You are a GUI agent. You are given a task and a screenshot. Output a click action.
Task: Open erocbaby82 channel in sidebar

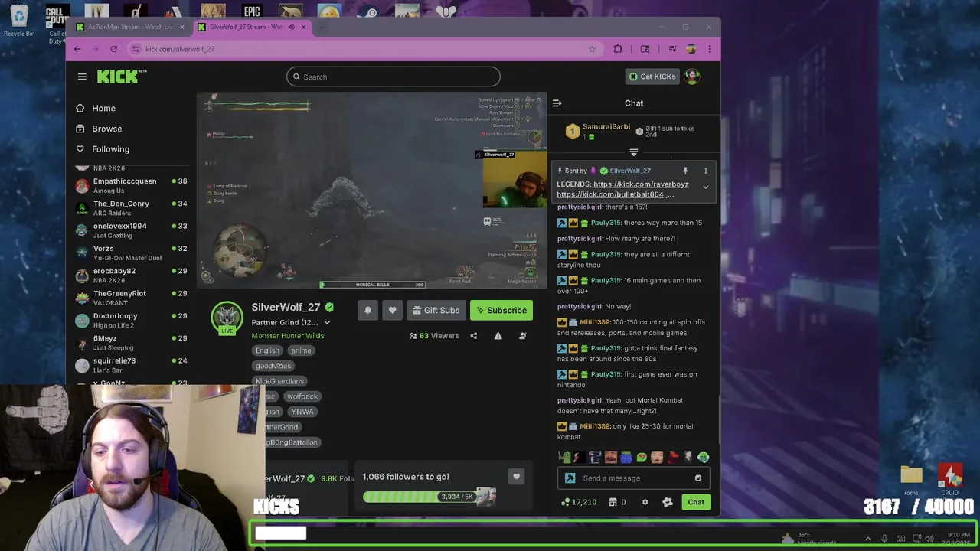(x=131, y=275)
